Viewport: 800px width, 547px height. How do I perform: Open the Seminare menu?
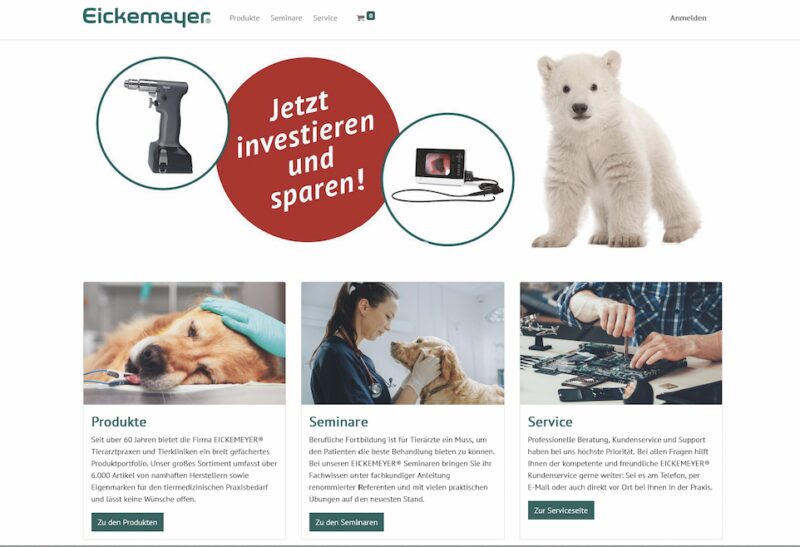click(x=286, y=18)
